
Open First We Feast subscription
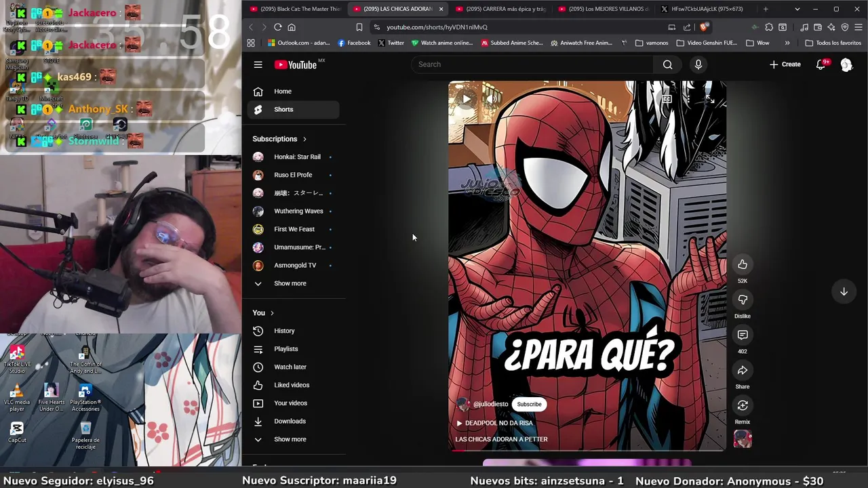293,229
